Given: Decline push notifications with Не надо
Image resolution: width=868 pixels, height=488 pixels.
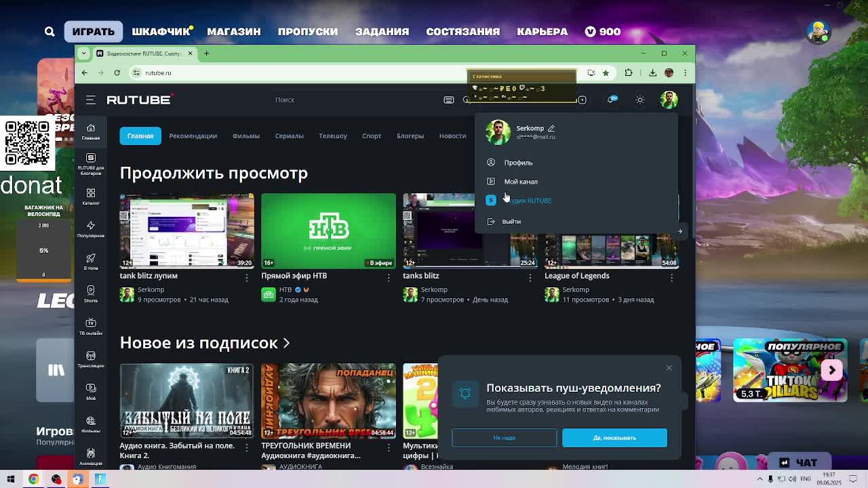Looking at the screenshot, I should click(x=505, y=438).
